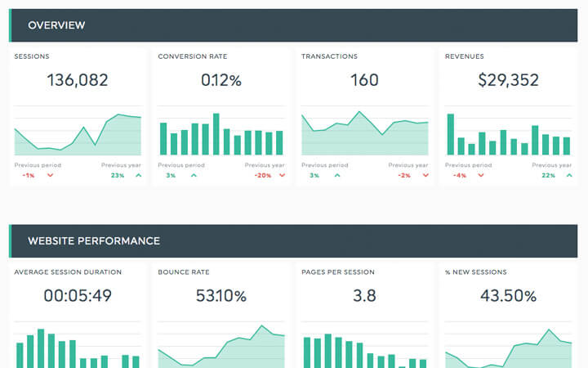Click the -2% change in Transactions widget
The image size is (588, 368).
pos(404,175)
